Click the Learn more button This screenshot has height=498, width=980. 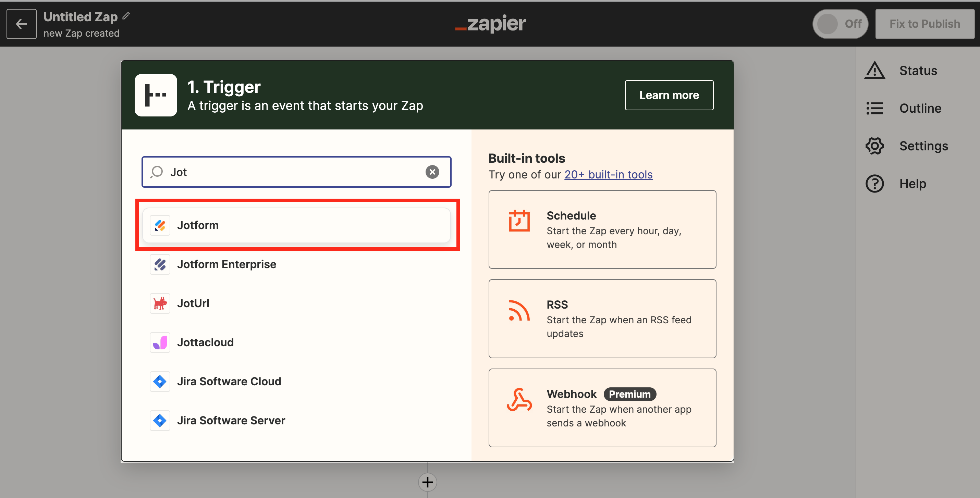(x=669, y=95)
